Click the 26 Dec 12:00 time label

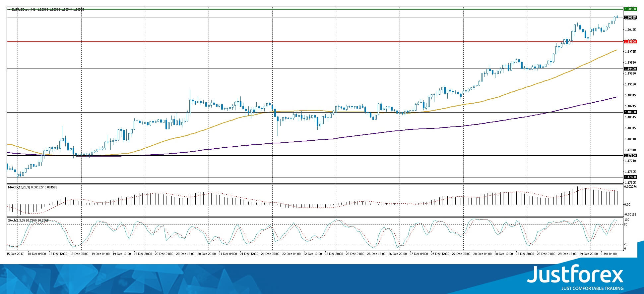[376, 254]
